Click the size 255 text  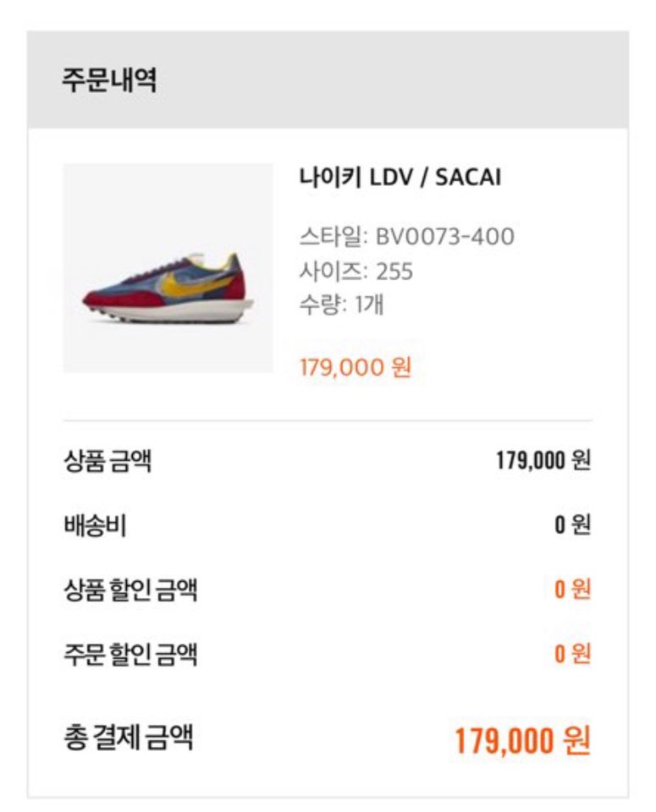(x=394, y=272)
